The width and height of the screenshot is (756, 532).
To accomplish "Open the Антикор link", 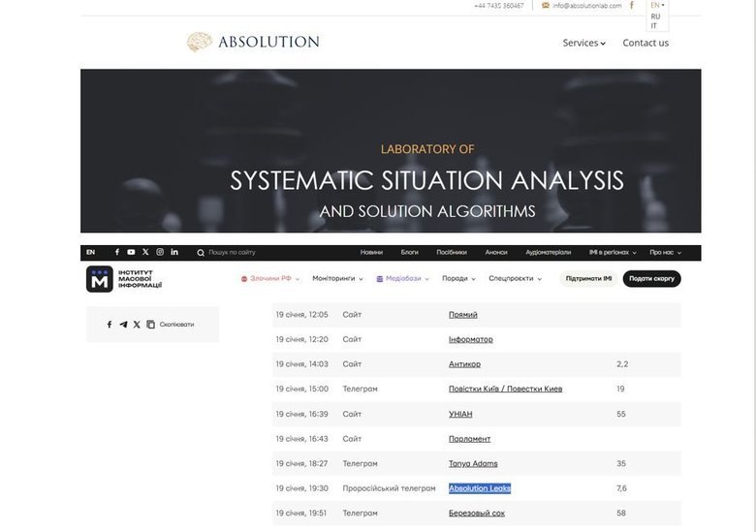I will point(465,364).
